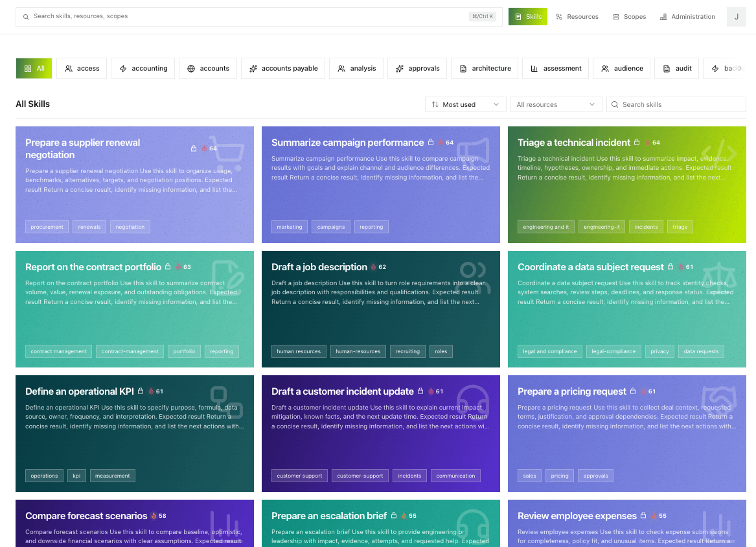The width and height of the screenshot is (756, 547).
Task: Go to the Resources tab
Action: (x=577, y=17)
